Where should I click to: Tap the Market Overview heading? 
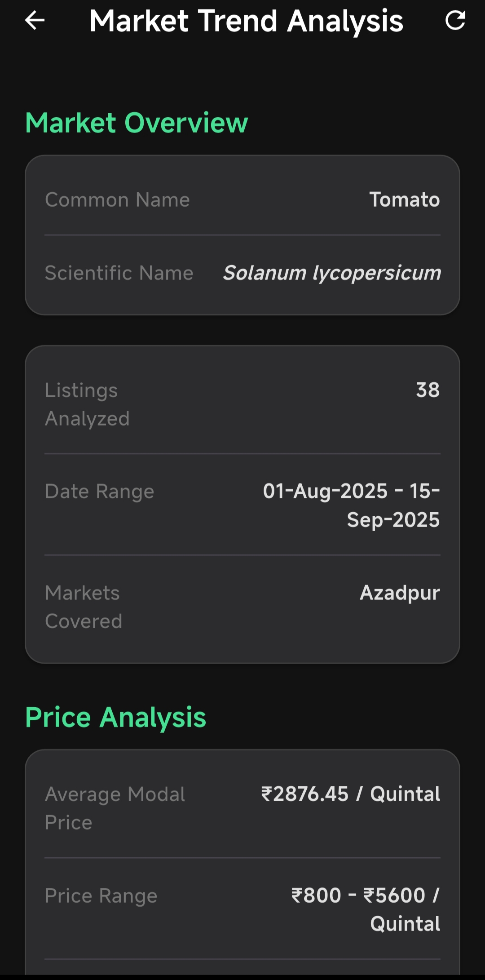[137, 123]
